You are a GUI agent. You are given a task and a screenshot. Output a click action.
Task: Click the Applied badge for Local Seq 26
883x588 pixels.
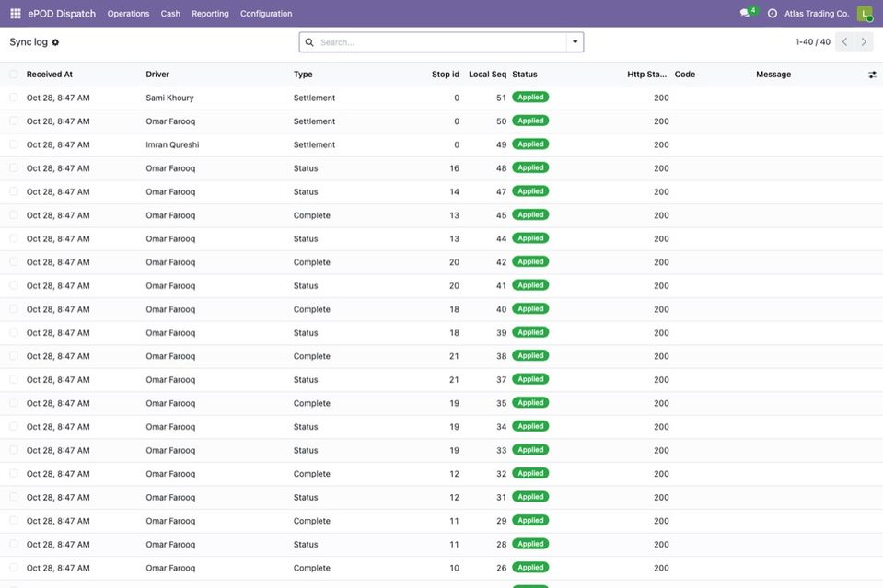point(530,568)
